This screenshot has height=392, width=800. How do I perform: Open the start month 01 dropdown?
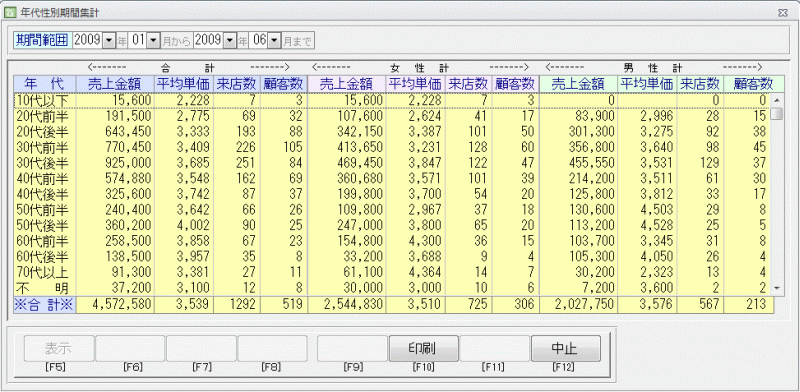pyautogui.click(x=153, y=40)
